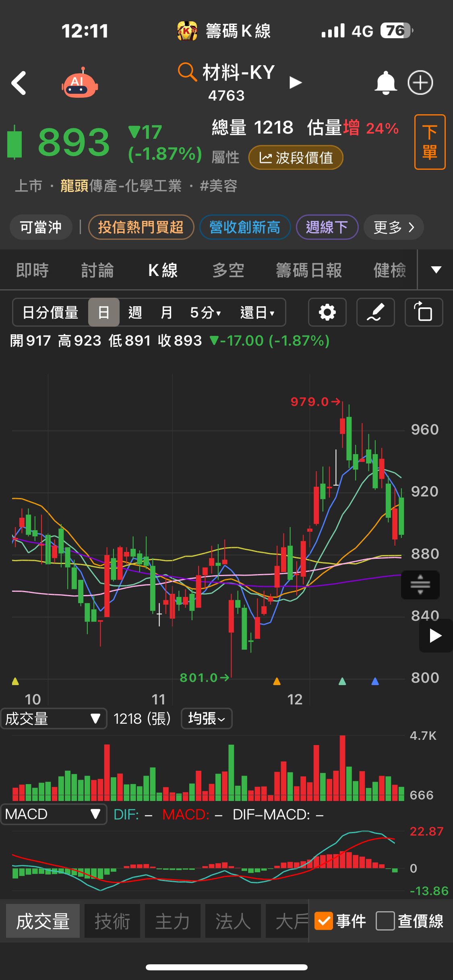The width and height of the screenshot is (453, 980).
Task: Tap the 籌碼K線 app logo
Action: click(x=187, y=31)
